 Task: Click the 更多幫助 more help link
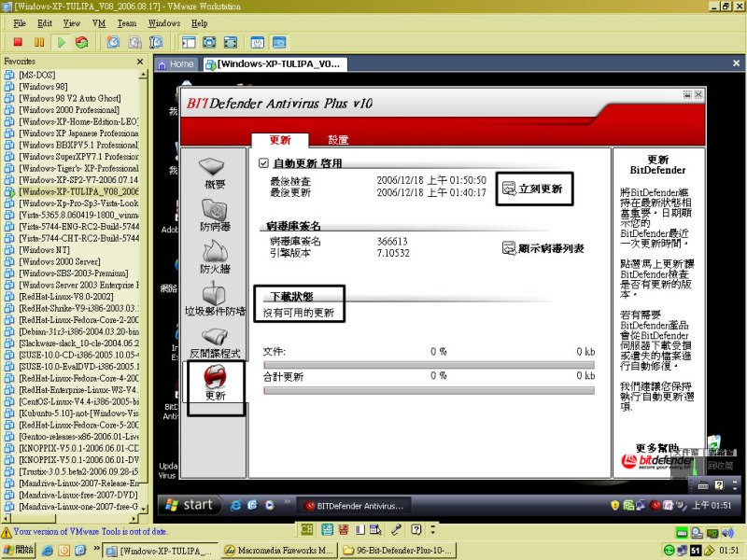[x=657, y=448]
